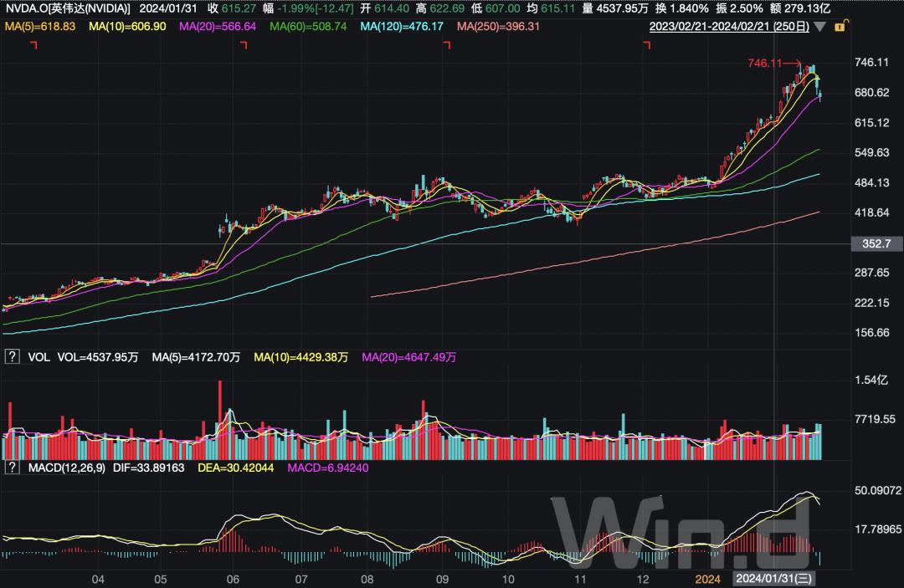Click the 06 month label on time axis
Screen dimensions: 904x588
pyautogui.click(x=233, y=580)
